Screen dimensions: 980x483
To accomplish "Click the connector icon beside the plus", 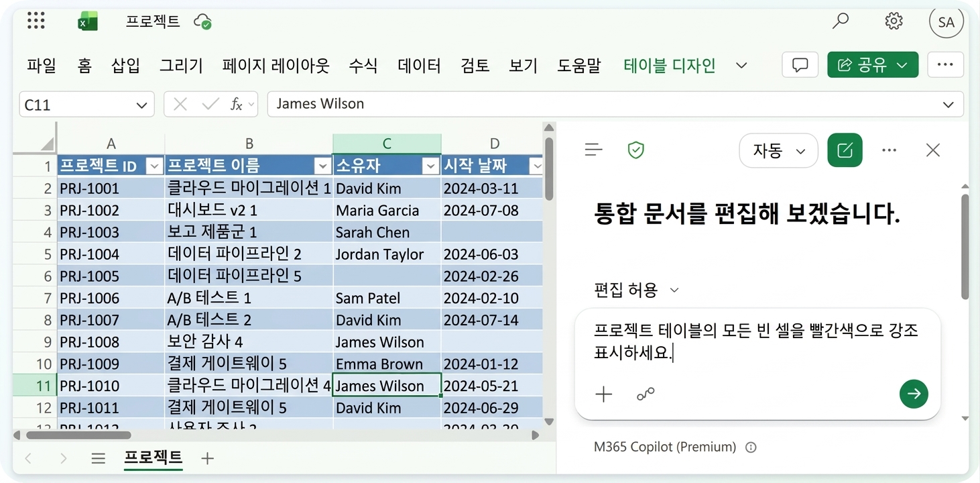I will point(646,394).
